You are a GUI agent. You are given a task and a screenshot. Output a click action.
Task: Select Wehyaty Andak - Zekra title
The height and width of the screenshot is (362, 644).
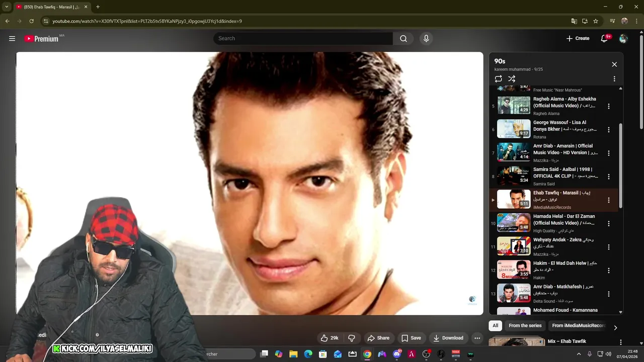click(x=563, y=243)
